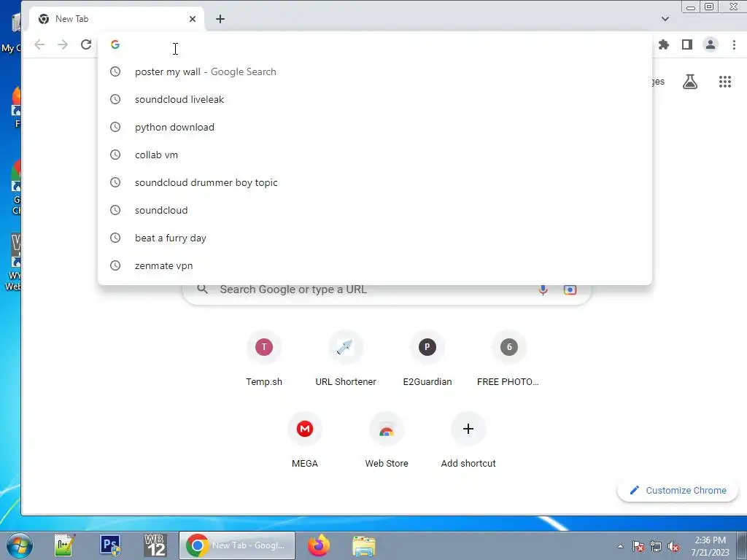Open the Google apps grid
Viewport: 747px width, 560px height.
click(x=724, y=82)
